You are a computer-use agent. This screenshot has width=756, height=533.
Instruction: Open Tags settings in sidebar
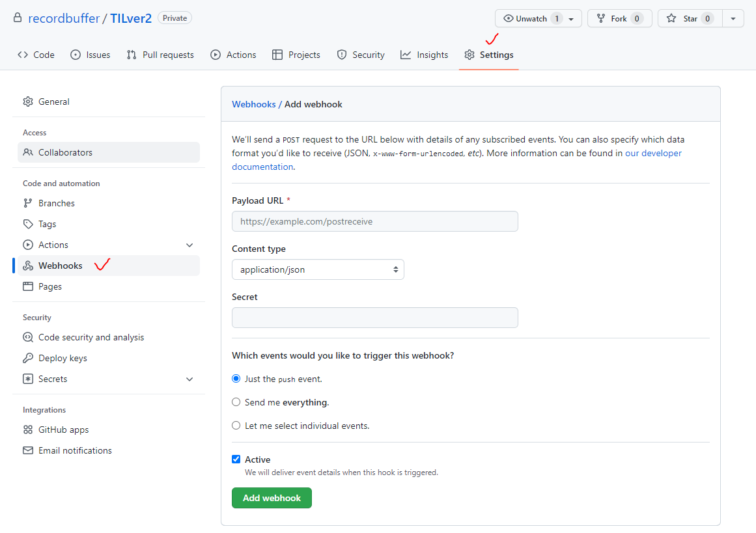[109, 224]
